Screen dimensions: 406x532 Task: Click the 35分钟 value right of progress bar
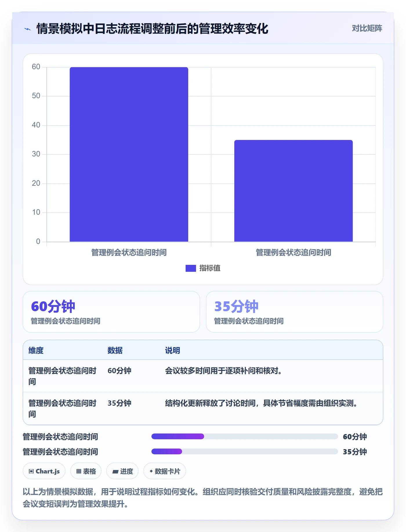click(355, 452)
